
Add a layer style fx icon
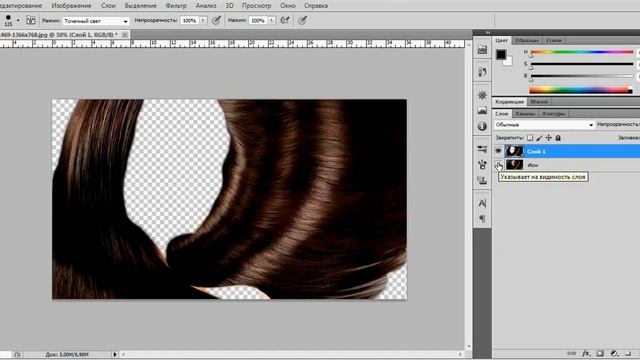tap(586, 353)
